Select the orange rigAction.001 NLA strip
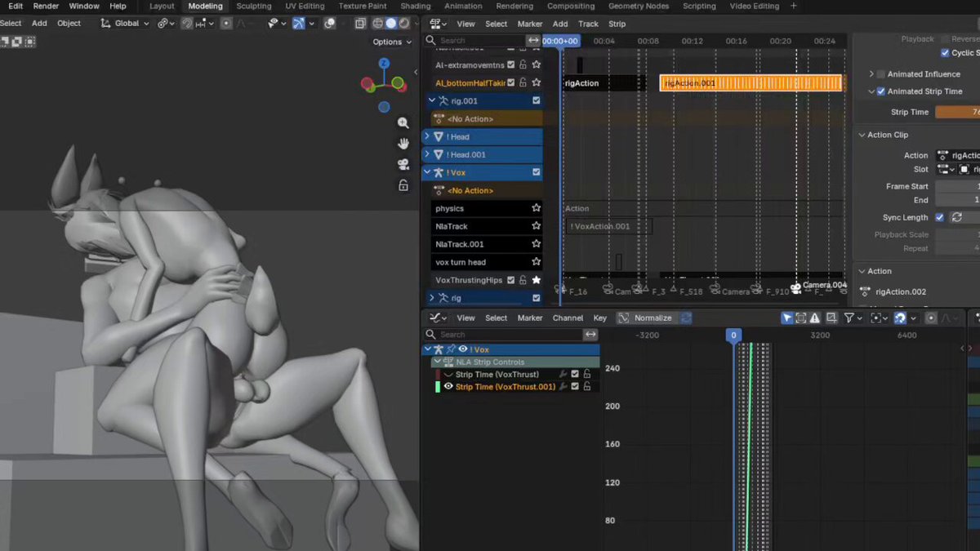This screenshot has width=980, height=551. 751,83
